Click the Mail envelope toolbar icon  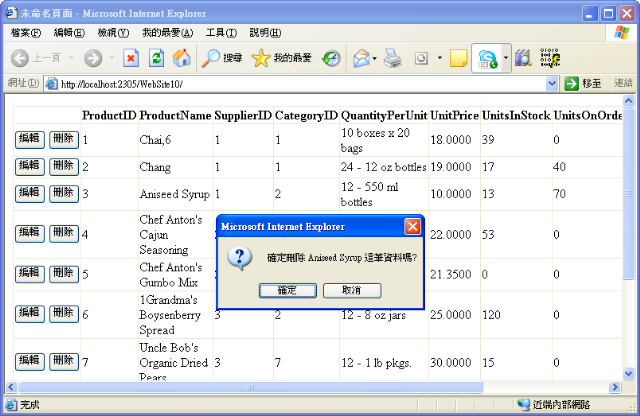[x=362, y=58]
